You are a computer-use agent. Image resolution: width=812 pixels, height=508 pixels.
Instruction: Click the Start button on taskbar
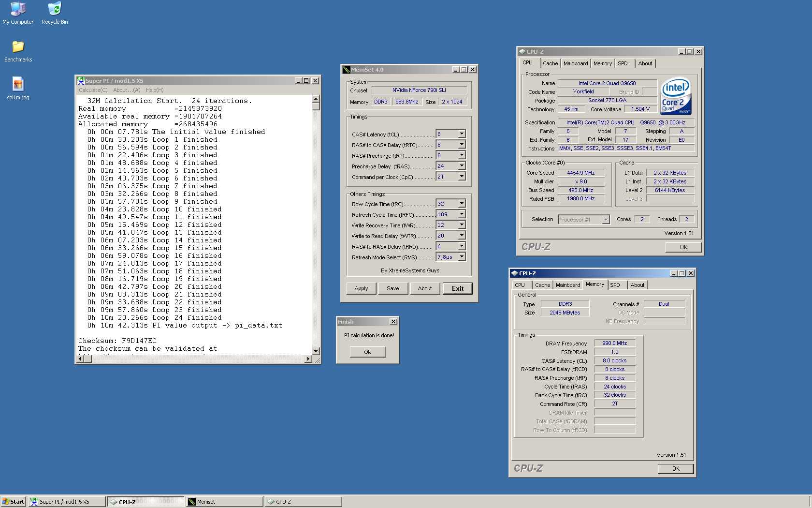13,502
